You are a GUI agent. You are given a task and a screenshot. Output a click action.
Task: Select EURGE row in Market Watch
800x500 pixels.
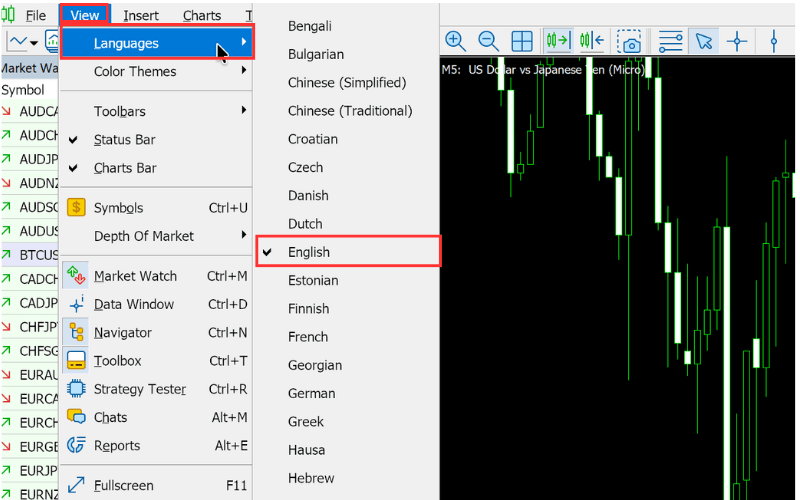tap(30, 446)
